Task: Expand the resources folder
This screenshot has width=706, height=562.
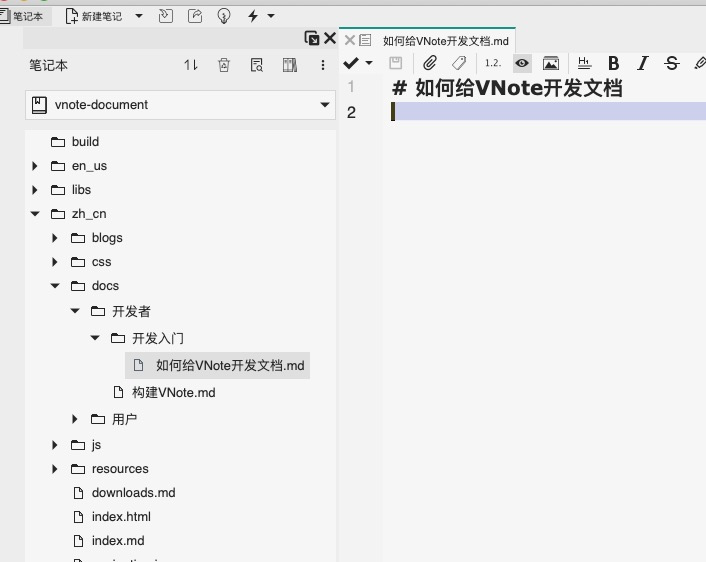Action: [x=55, y=469]
